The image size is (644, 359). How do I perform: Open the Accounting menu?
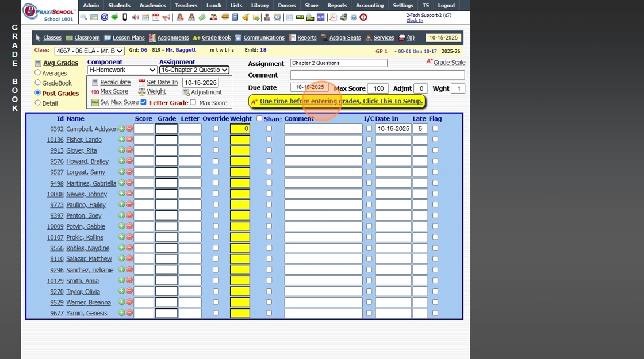click(x=370, y=5)
